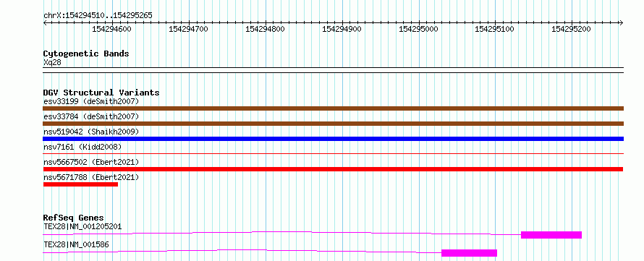This screenshot has height=261, width=644.
Task: Click the Cytogenetic Bands track title
Action: [x=86, y=54]
